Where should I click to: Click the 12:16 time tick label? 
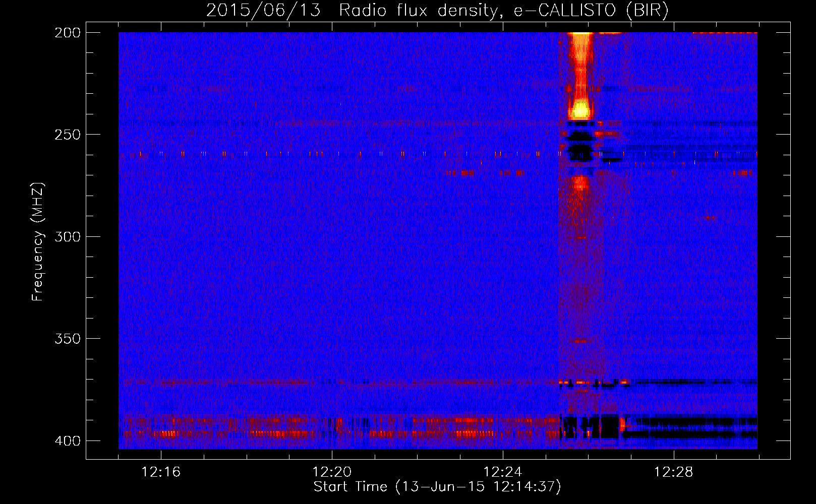click(161, 472)
